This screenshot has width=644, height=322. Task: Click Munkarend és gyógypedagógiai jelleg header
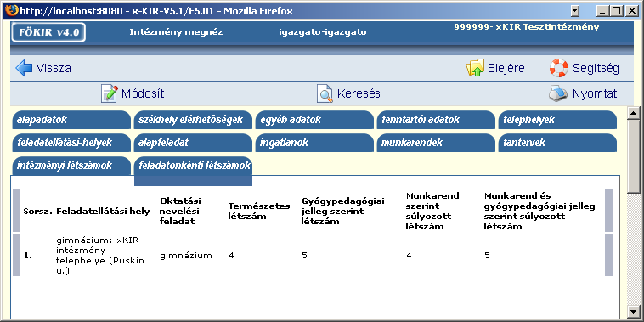[539, 211]
